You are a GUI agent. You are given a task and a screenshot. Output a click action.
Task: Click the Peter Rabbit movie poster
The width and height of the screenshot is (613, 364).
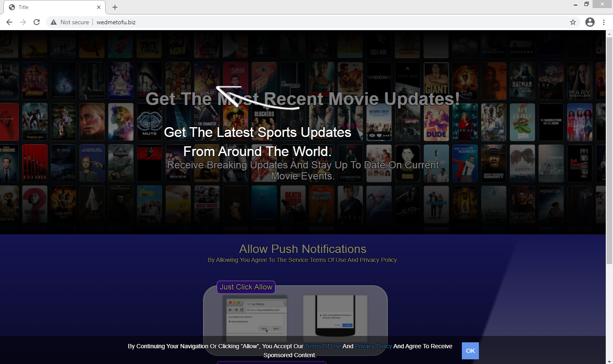pos(321,204)
